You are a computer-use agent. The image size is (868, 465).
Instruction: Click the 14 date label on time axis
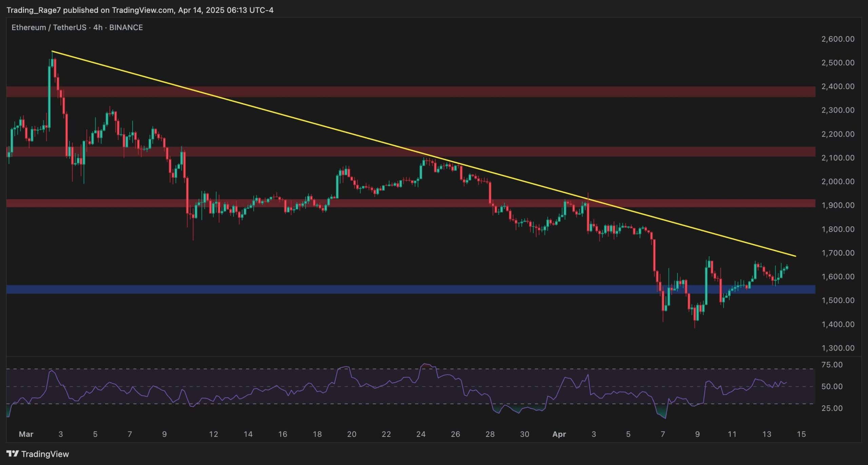(x=248, y=434)
